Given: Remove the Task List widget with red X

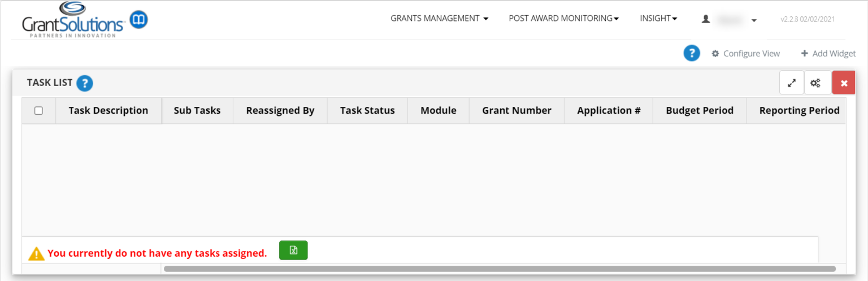Looking at the screenshot, I should (844, 83).
